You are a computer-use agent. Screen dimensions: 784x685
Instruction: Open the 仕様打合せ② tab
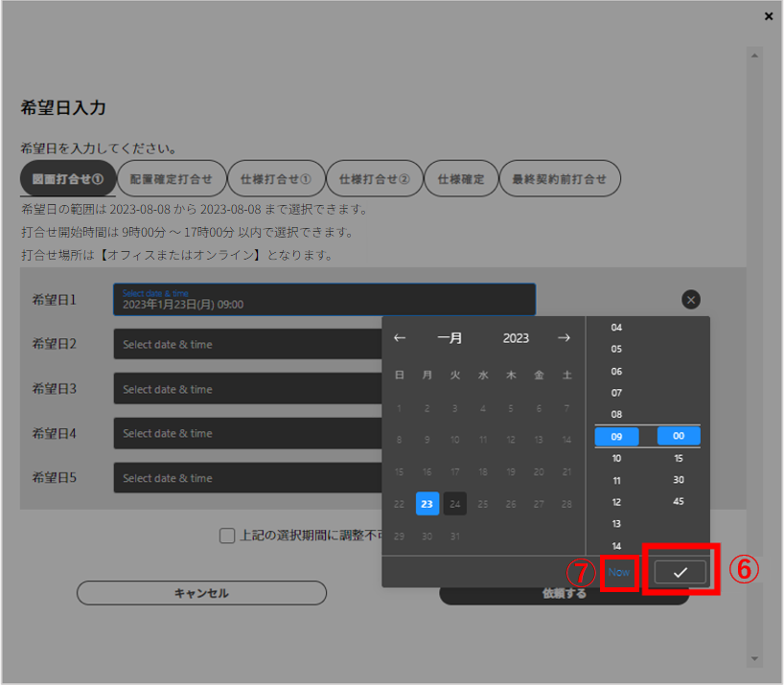375,179
